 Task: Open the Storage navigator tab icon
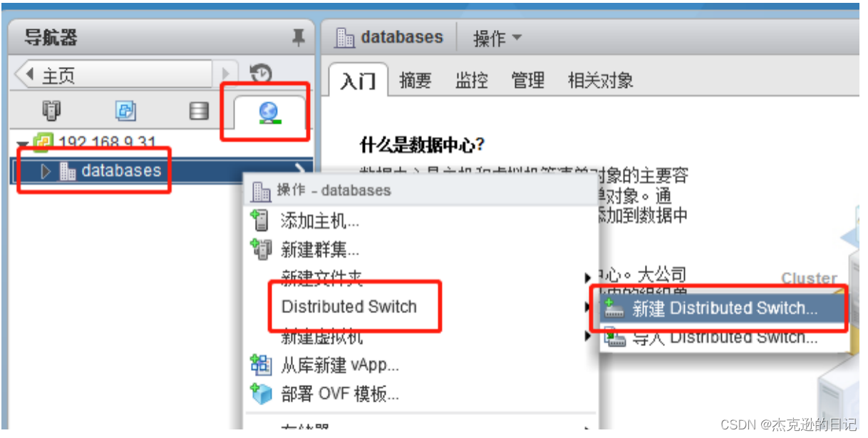(199, 111)
